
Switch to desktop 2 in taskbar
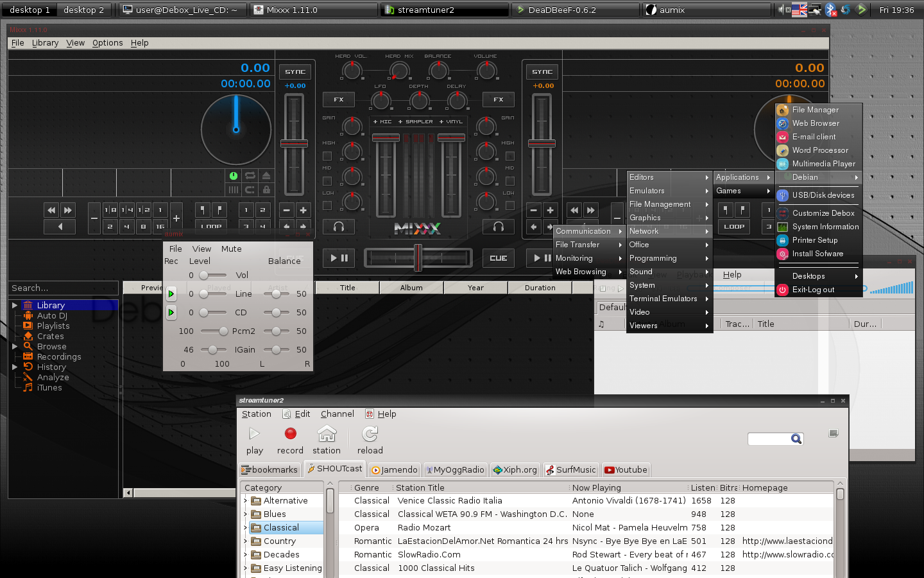(x=83, y=10)
